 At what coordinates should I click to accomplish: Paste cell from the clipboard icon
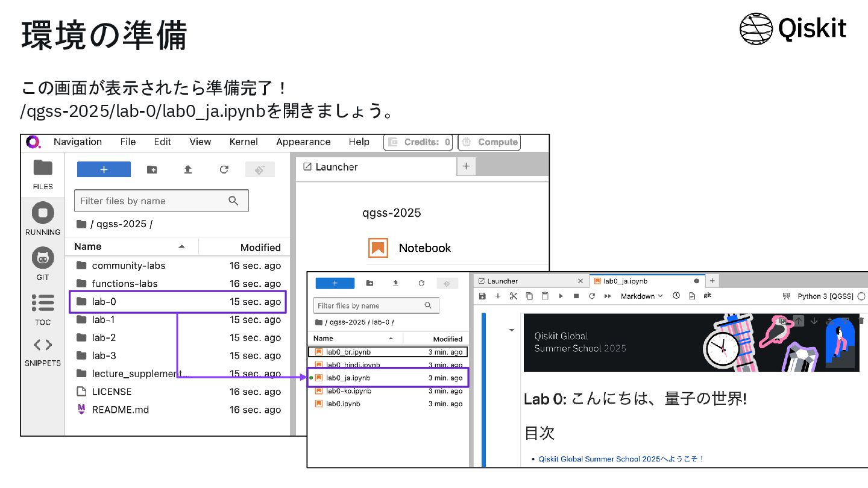coord(545,296)
